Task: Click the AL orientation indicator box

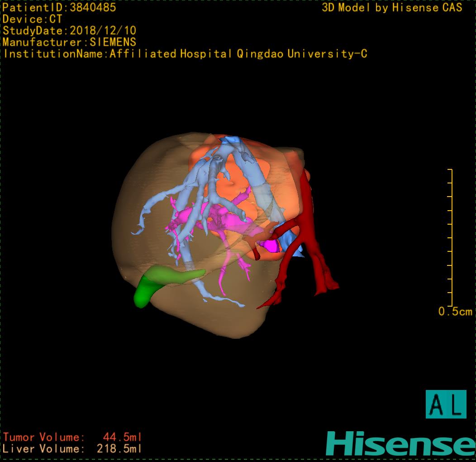Action: pyautogui.click(x=446, y=404)
